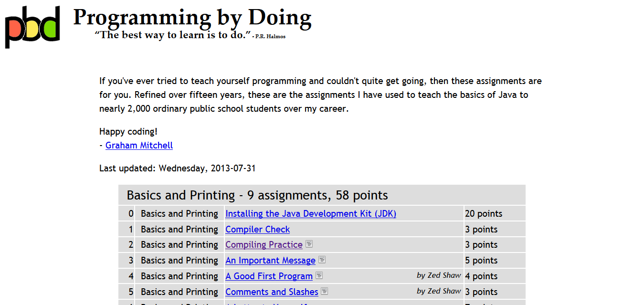Click the Halmos quote under the title
Image resolution: width=644 pixels, height=305 pixels.
click(x=173, y=35)
